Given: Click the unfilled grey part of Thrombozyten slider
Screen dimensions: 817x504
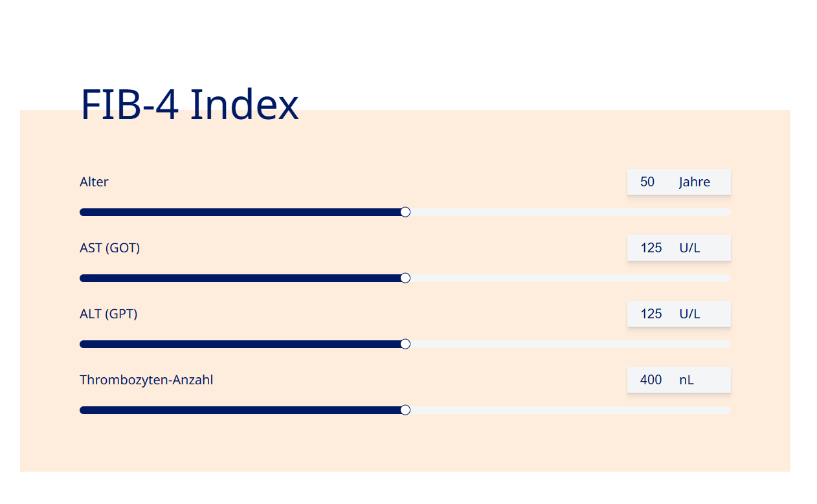Looking at the screenshot, I should [570, 410].
